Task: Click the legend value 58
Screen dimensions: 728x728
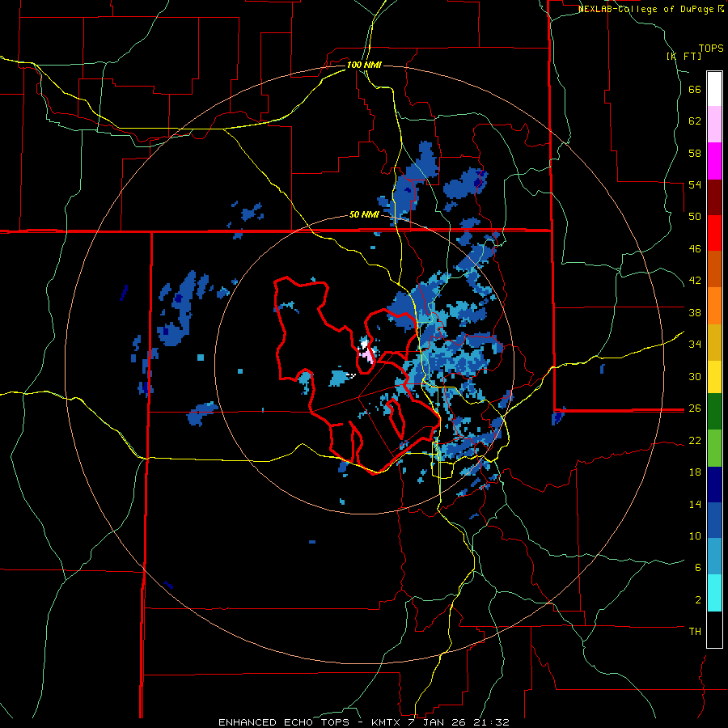Action: point(695,153)
